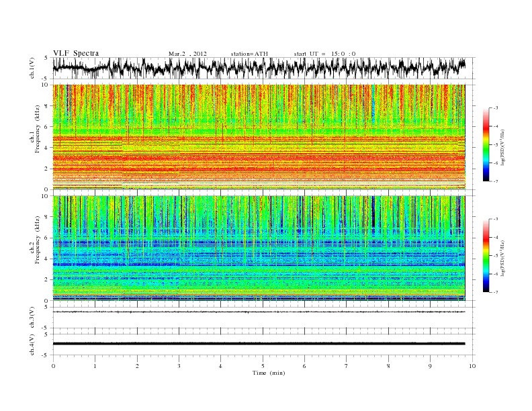Screen dimensions: 532x411
Task: Click the ch.3 voltage trace line
Action: point(259,312)
